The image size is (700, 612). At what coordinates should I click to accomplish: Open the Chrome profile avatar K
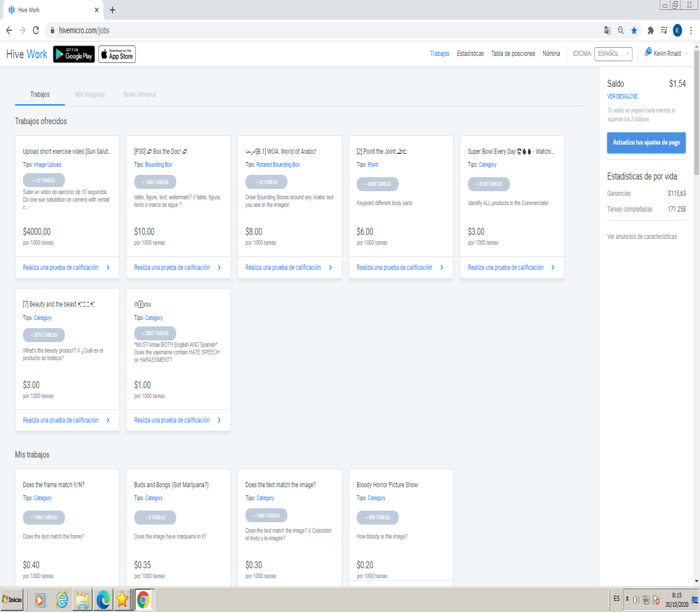click(x=677, y=30)
